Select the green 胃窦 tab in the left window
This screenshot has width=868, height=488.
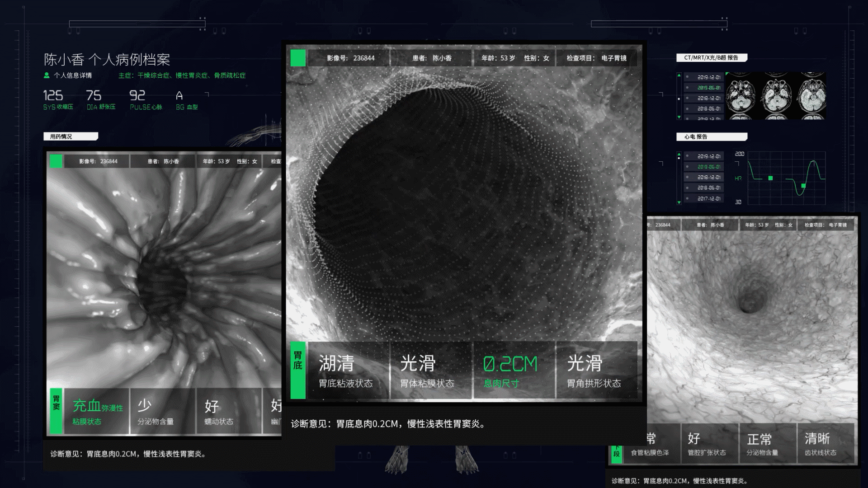pos(56,411)
